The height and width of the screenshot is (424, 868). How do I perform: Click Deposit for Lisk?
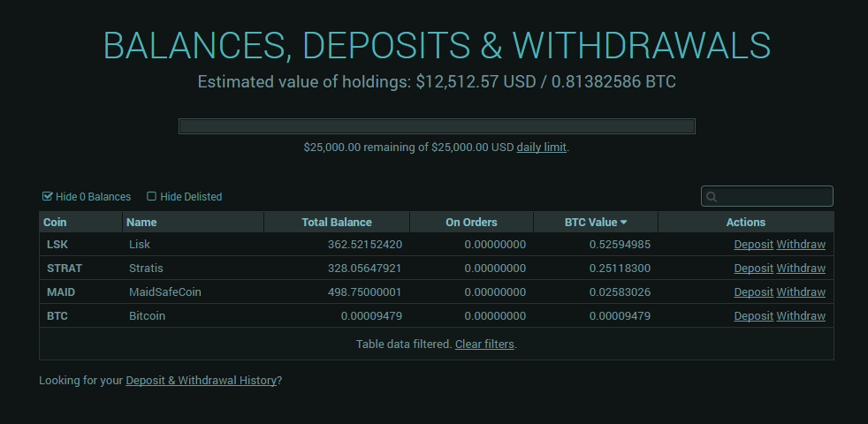[x=753, y=245]
